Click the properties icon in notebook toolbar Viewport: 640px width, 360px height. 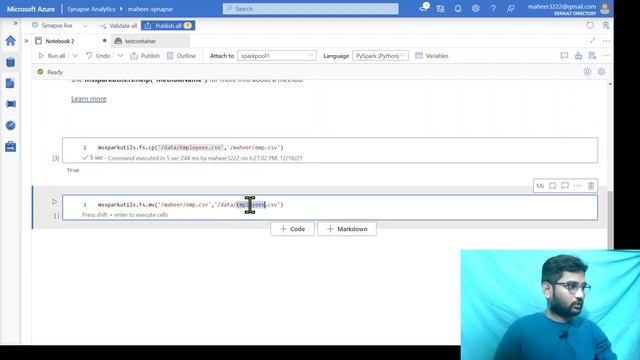592,56
